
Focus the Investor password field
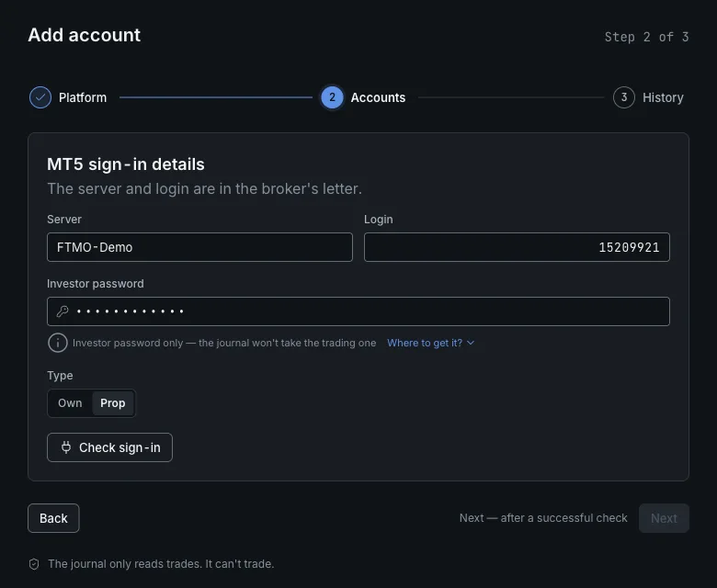pos(358,311)
